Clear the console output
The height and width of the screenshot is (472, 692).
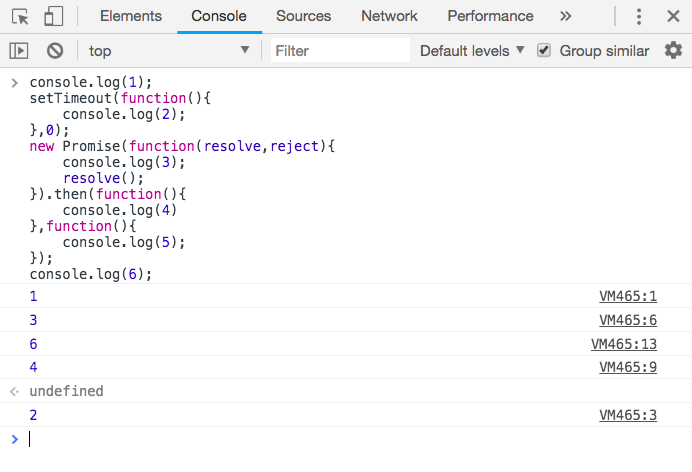55,51
